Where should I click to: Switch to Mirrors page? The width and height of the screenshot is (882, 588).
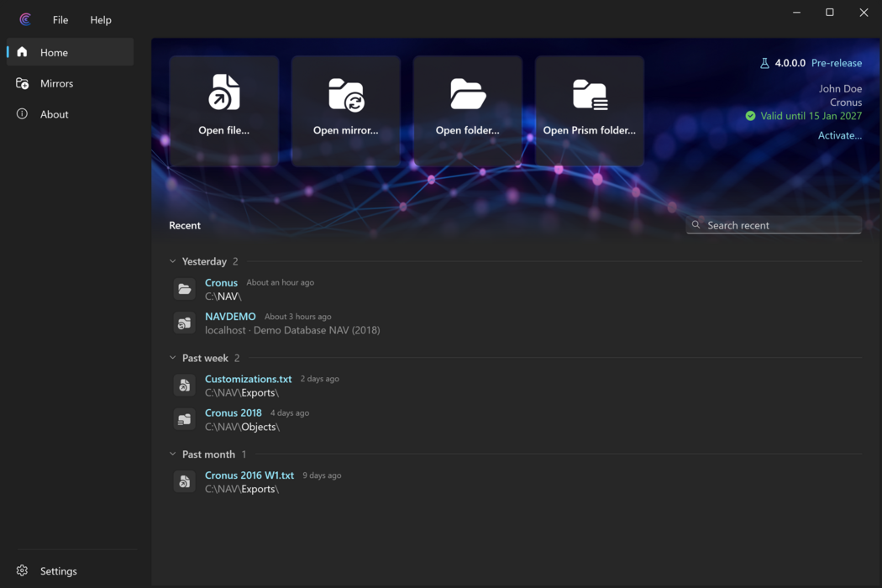(x=71, y=83)
